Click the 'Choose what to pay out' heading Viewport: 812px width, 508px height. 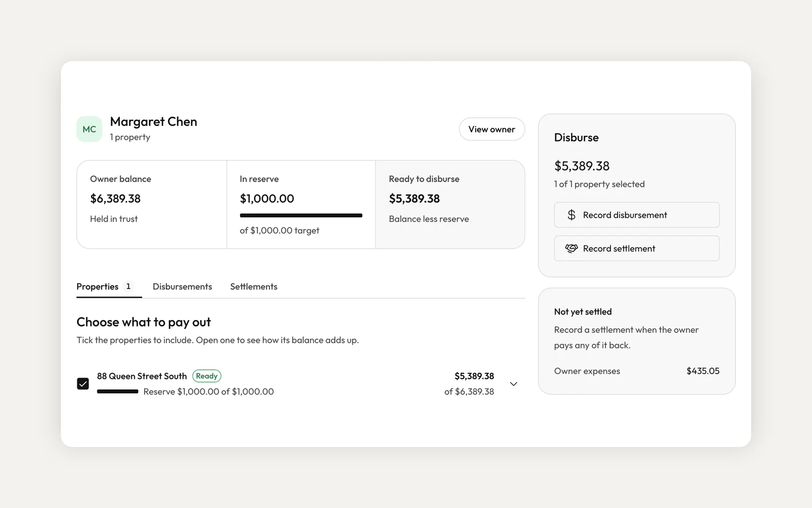[x=144, y=322]
